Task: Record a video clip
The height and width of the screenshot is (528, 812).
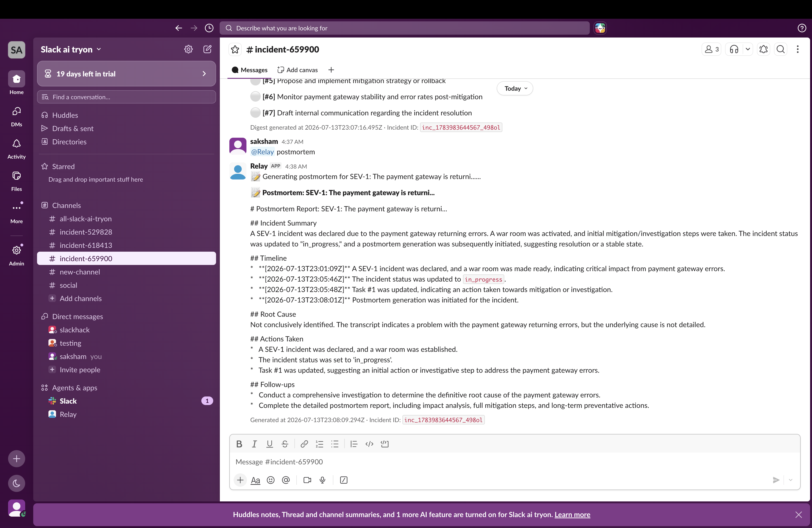Action: [307, 480]
